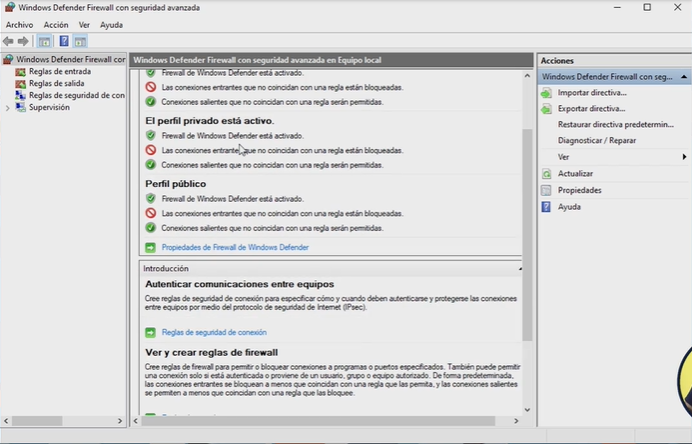Click the tree pane horizontal scrollbar thumb

37,421
